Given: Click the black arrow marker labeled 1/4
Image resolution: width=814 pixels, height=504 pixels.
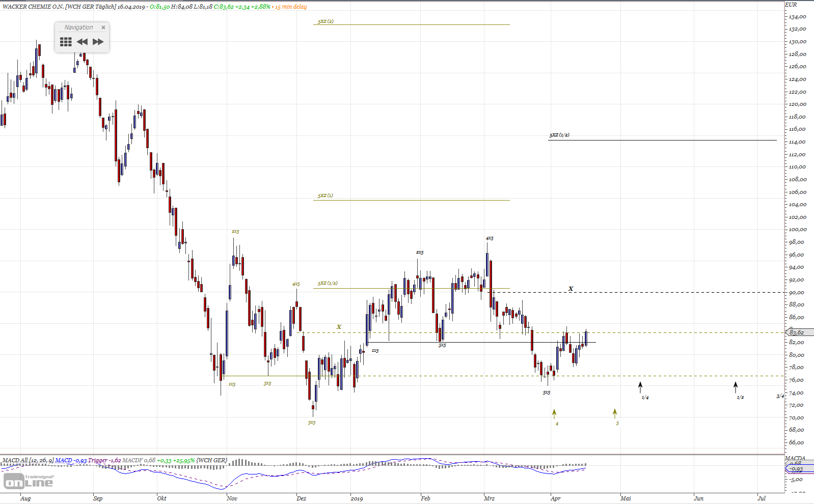Looking at the screenshot, I should 640,387.
